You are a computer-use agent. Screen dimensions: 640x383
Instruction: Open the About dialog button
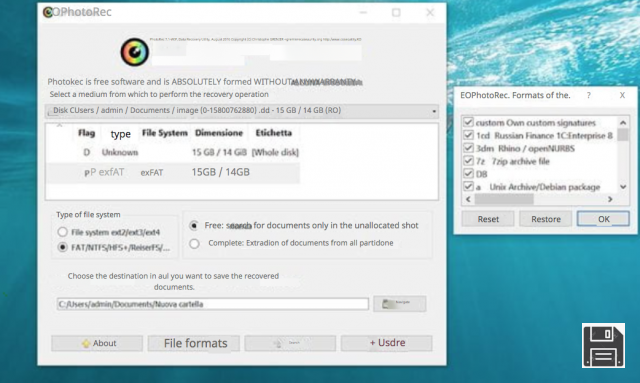point(97,343)
